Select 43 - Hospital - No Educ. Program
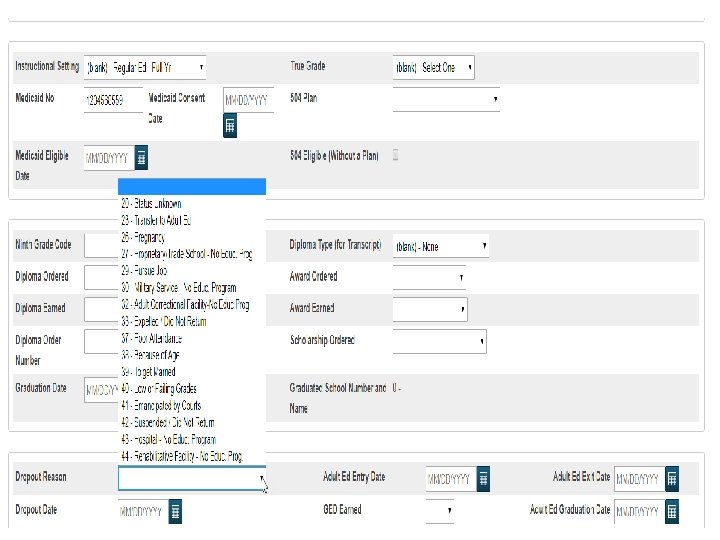The height and width of the screenshot is (540, 720). [x=192, y=439]
